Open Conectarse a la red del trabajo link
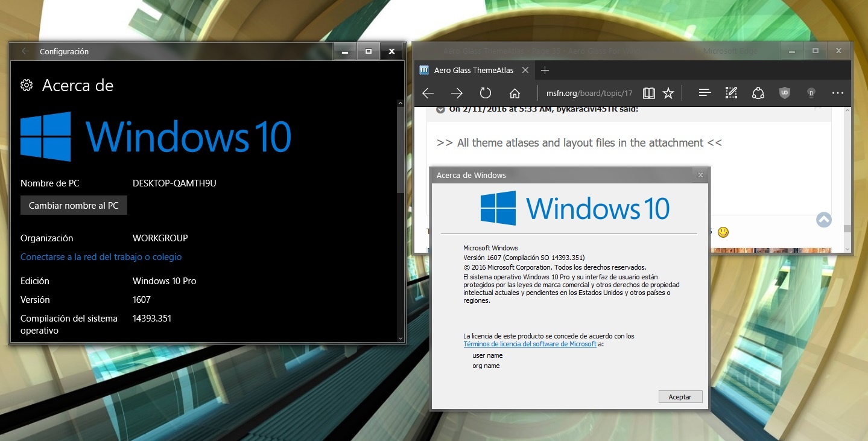 [x=101, y=257]
